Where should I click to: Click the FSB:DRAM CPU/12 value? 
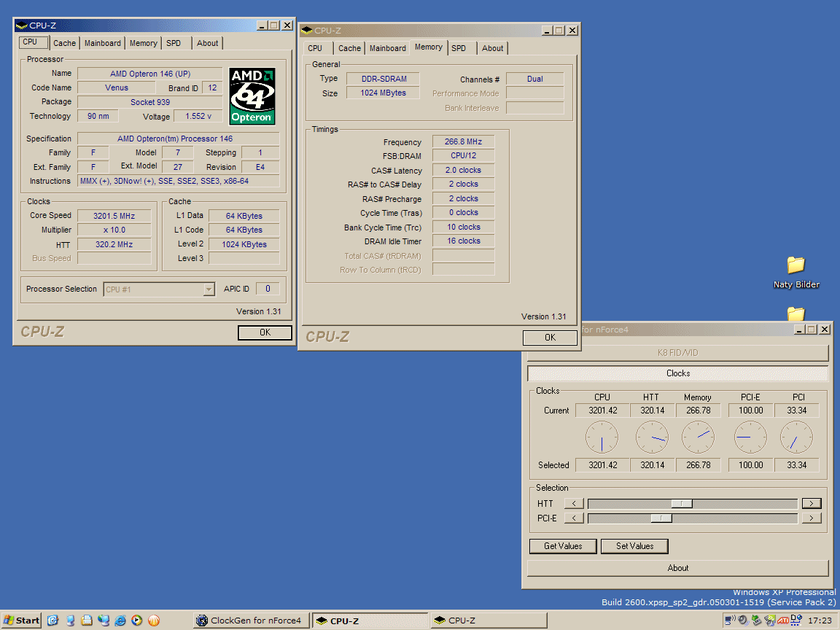pyautogui.click(x=464, y=156)
